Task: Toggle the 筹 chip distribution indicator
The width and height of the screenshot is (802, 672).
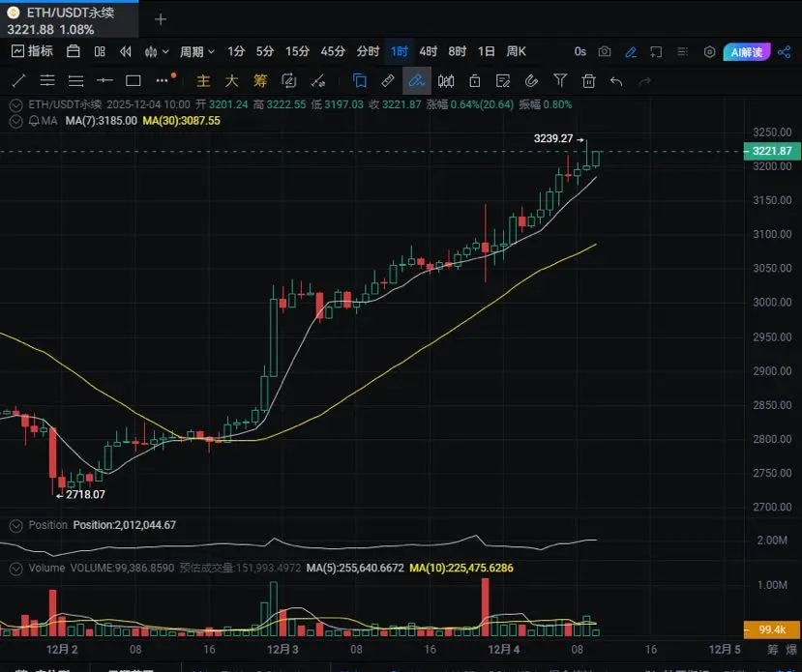Action: coord(260,81)
